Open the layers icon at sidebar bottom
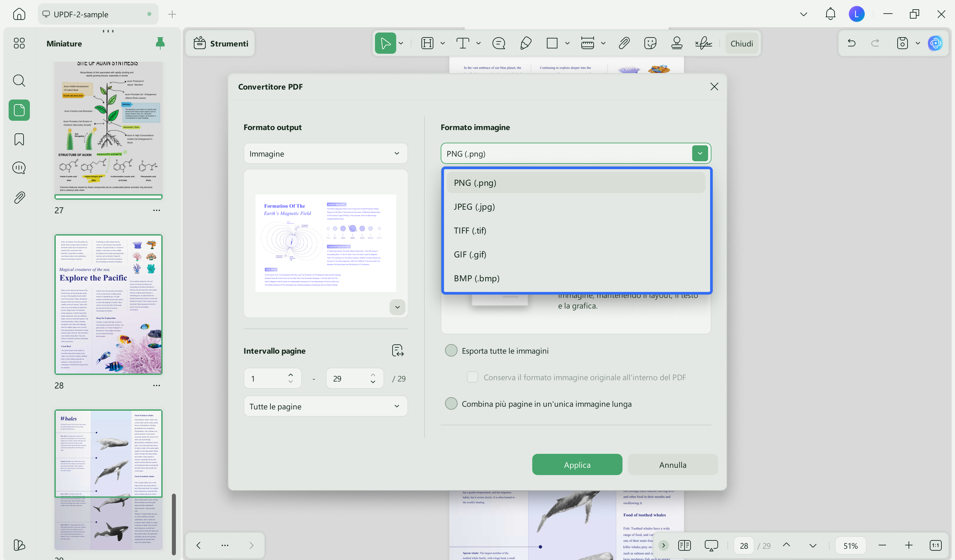955x560 pixels. coord(19,545)
